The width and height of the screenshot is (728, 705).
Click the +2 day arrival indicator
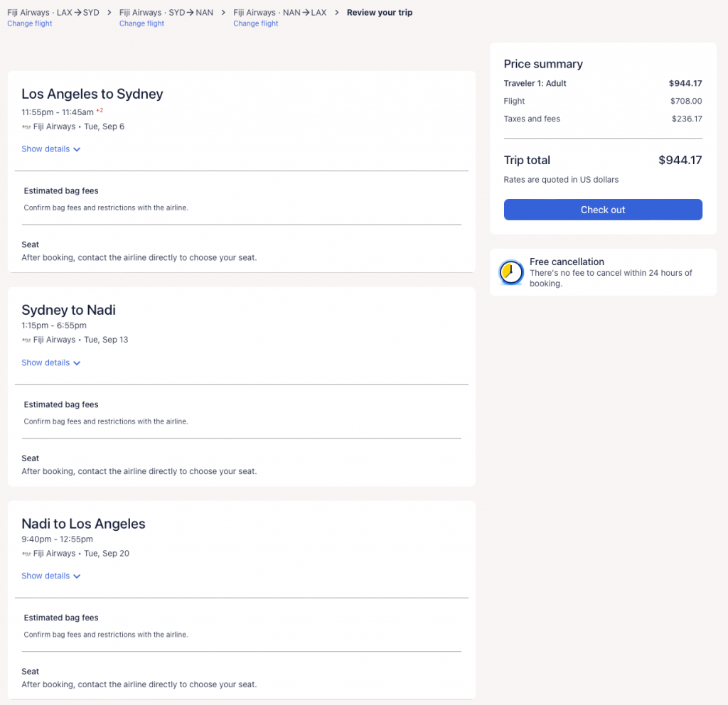(x=100, y=111)
